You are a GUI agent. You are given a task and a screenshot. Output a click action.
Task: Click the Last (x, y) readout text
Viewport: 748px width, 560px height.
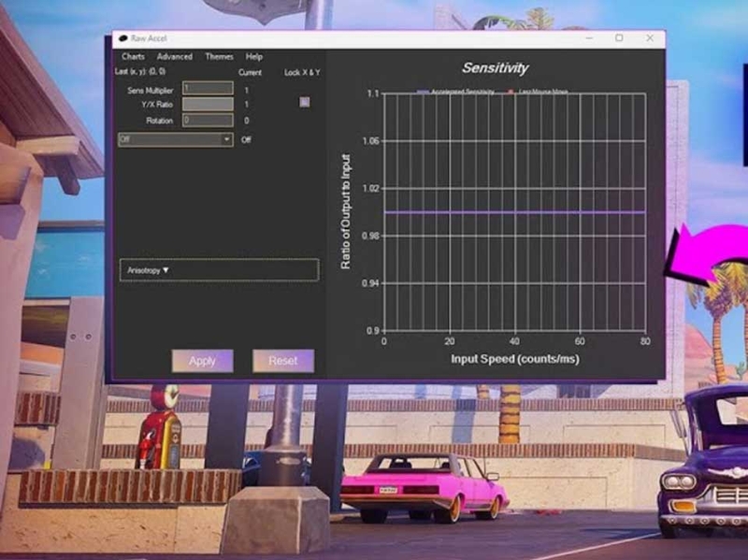pos(140,72)
